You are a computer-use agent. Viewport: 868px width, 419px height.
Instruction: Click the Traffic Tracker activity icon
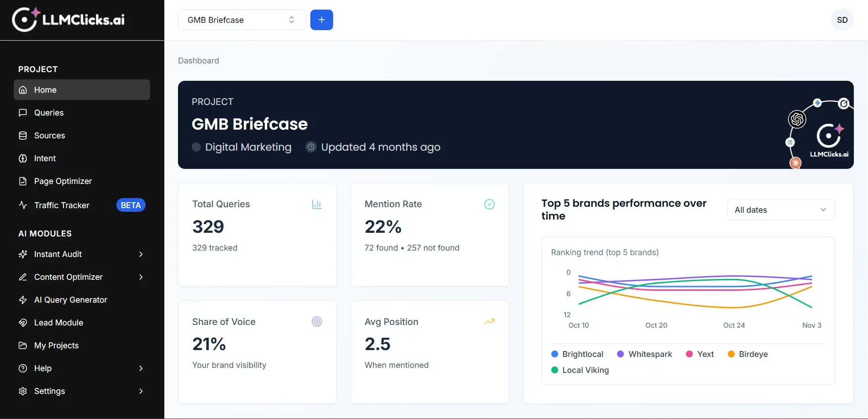23,205
